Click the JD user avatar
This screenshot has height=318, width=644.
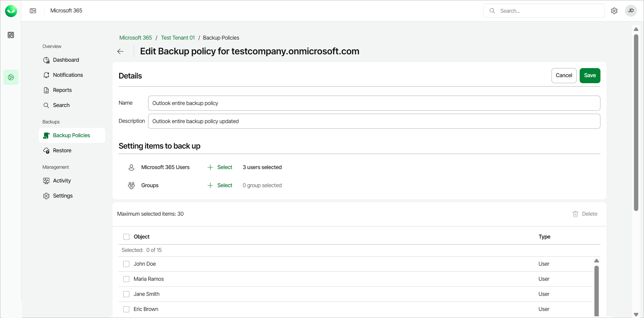tap(631, 11)
